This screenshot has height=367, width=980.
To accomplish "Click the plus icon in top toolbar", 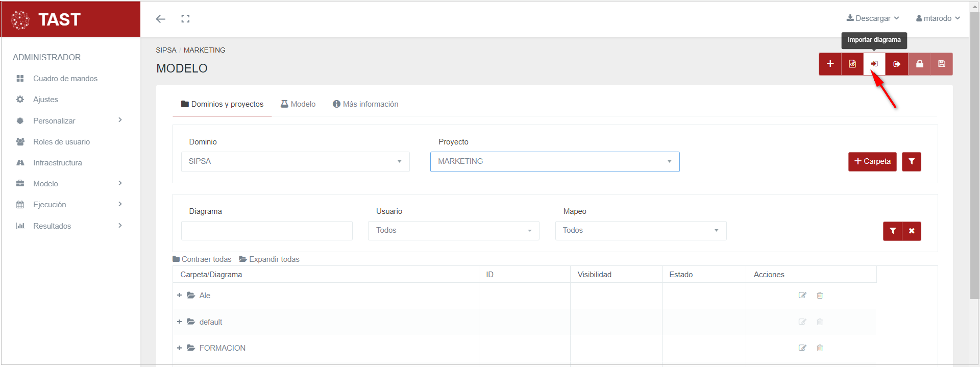I will pos(830,64).
